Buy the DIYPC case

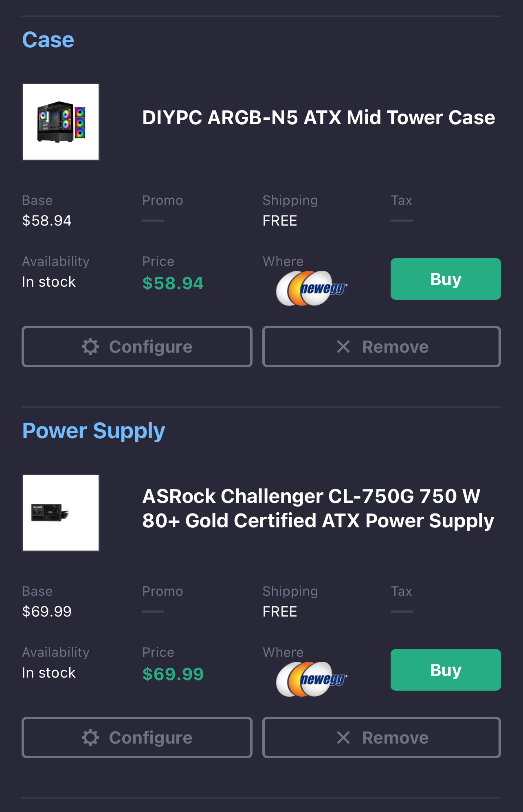[x=445, y=279]
